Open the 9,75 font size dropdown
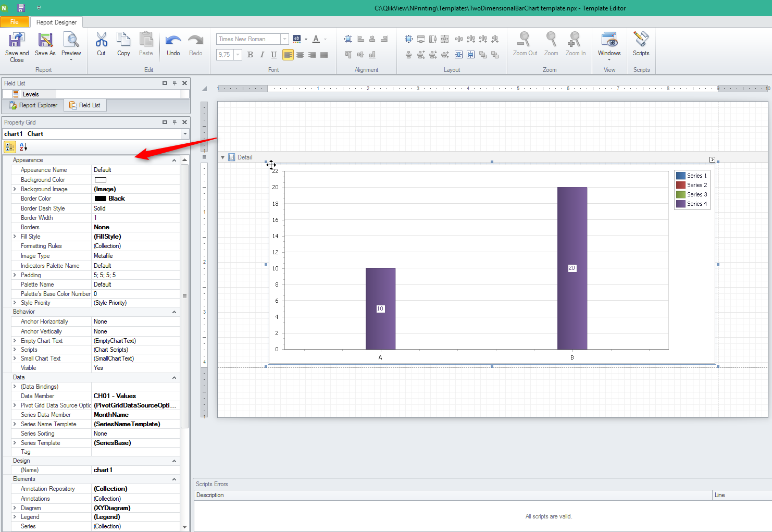This screenshot has height=532, width=772. click(x=238, y=55)
